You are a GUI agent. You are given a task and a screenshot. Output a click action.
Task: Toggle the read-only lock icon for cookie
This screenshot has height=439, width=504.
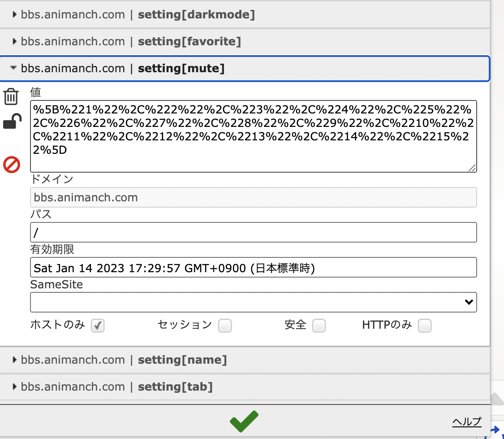[x=12, y=121]
